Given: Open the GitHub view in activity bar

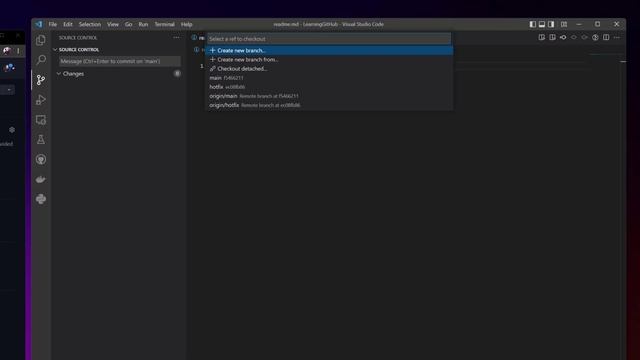Looking at the screenshot, I should (41, 160).
